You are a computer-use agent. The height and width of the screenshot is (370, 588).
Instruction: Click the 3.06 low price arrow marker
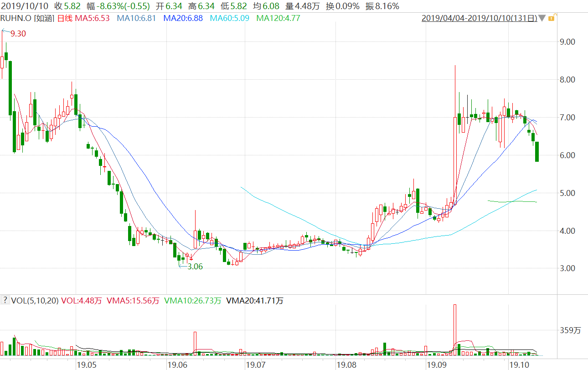click(x=183, y=266)
